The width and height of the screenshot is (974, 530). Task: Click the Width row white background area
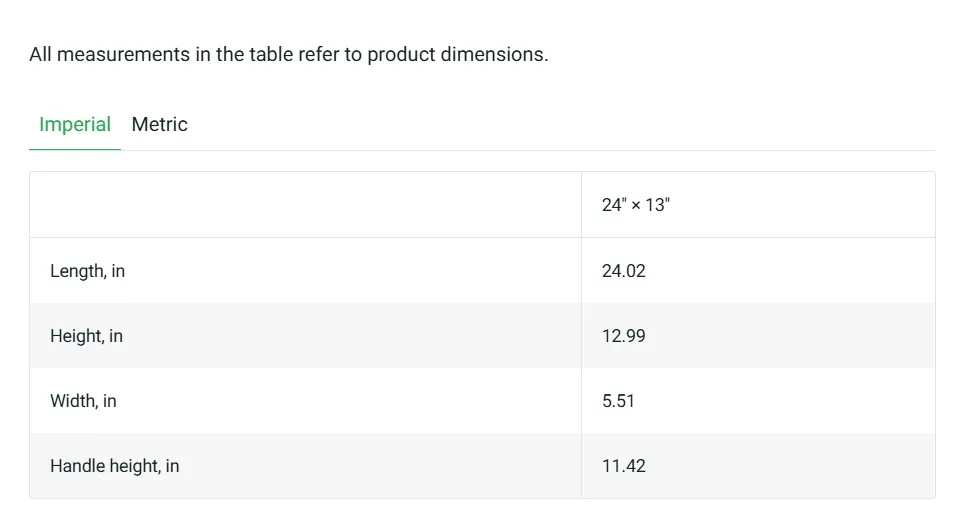[348, 401]
